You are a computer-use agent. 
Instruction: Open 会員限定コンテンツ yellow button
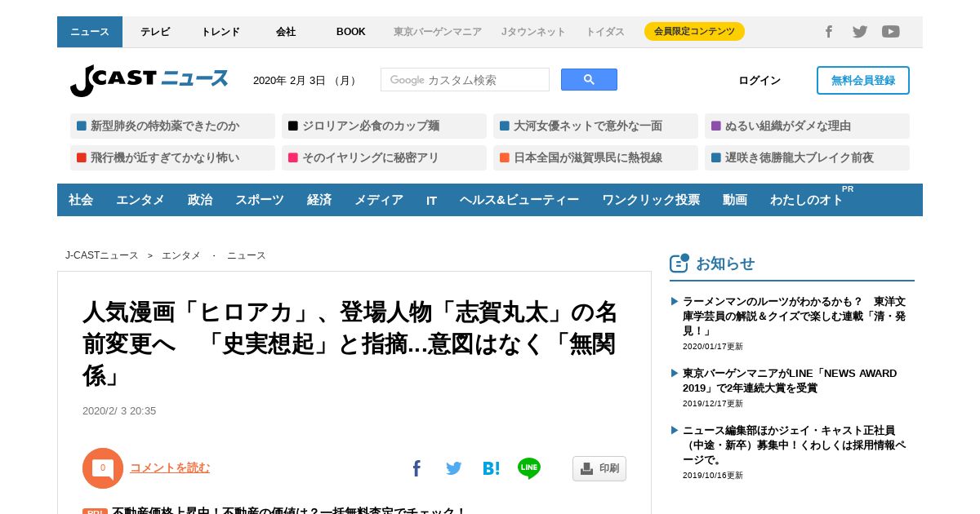(x=694, y=32)
